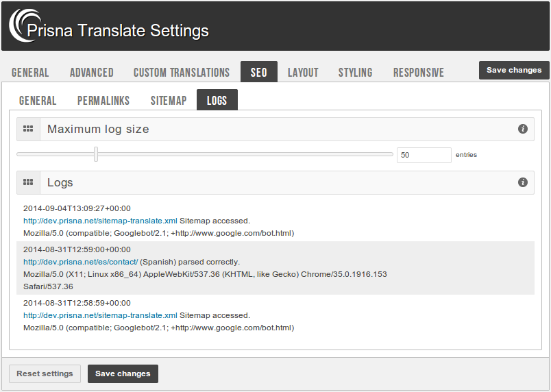Viewport: 551px width, 392px height.
Task: Switch to the Advanced tab
Action: [92, 72]
